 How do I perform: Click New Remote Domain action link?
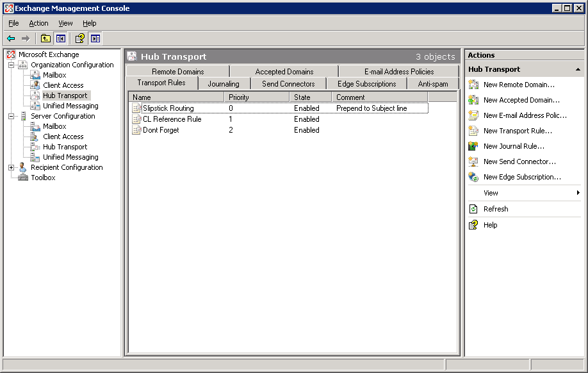519,85
